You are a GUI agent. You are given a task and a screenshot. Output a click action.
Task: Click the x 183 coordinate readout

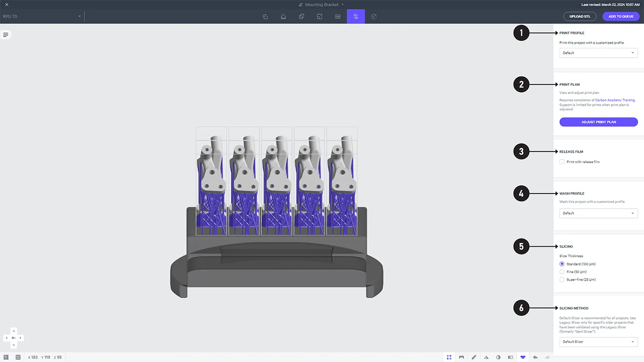33,357
